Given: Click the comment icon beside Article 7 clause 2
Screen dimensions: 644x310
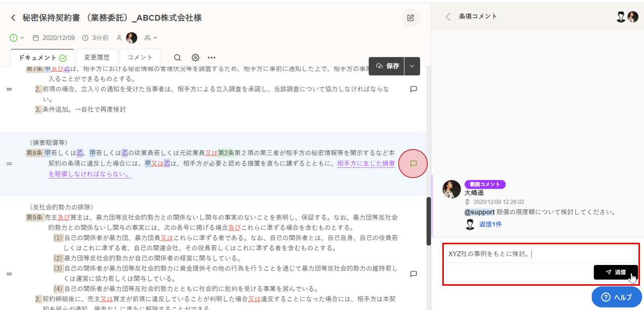Looking at the screenshot, I should 413,89.
